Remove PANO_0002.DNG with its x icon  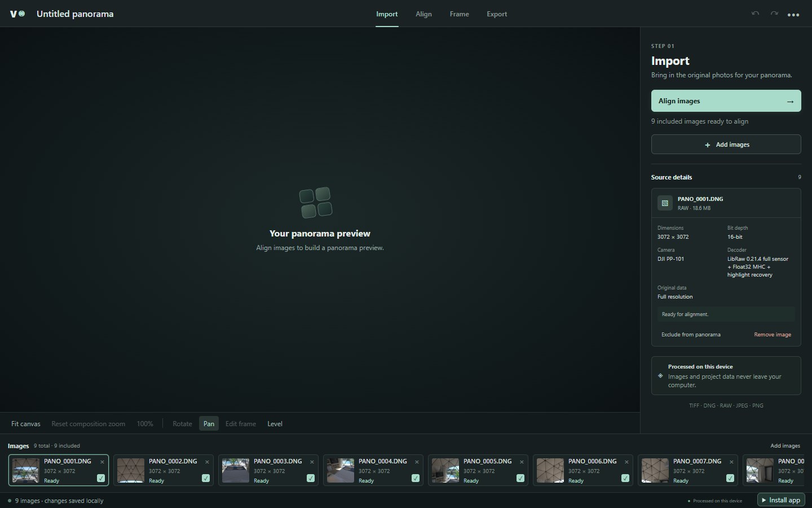(207, 462)
